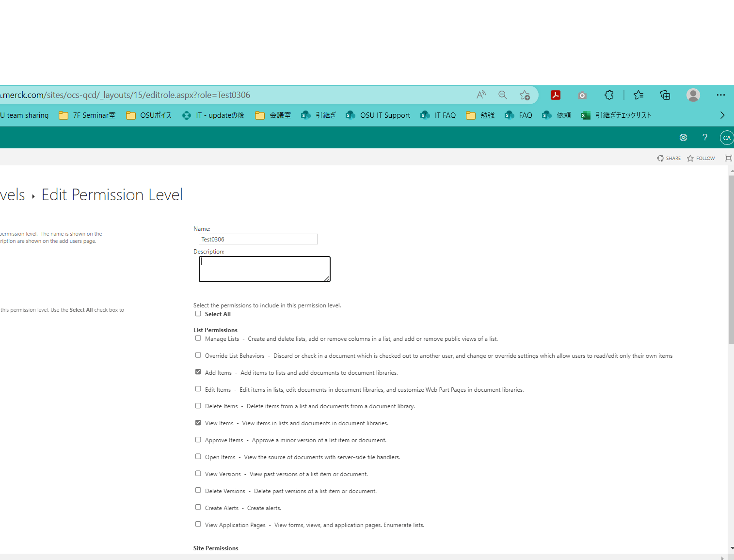Open the CA user account avatar

coord(727,138)
